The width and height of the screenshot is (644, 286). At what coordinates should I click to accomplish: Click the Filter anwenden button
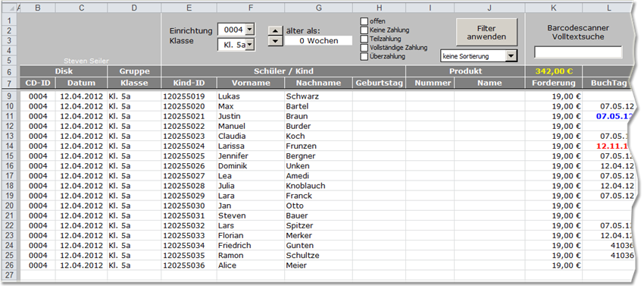pos(486,32)
